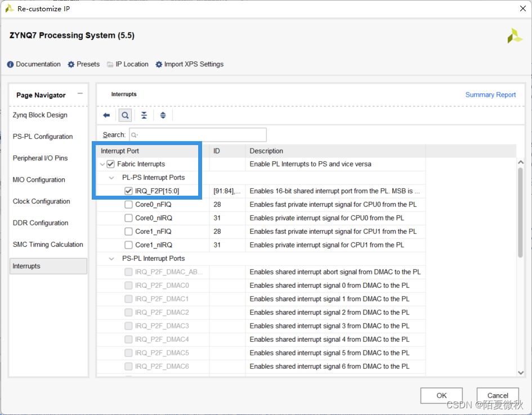
Task: Click description 'Enables 16-bit shared interrupt port'
Action: pyautogui.click(x=334, y=191)
